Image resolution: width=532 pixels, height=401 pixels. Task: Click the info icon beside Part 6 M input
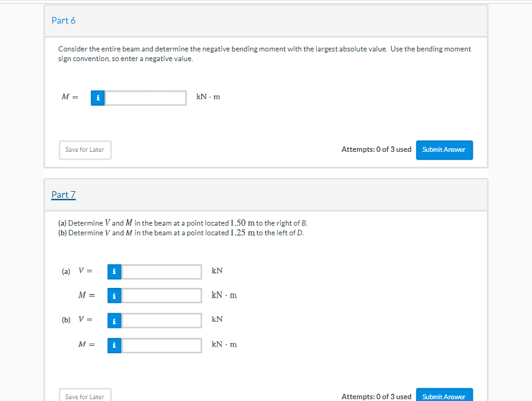click(x=98, y=98)
